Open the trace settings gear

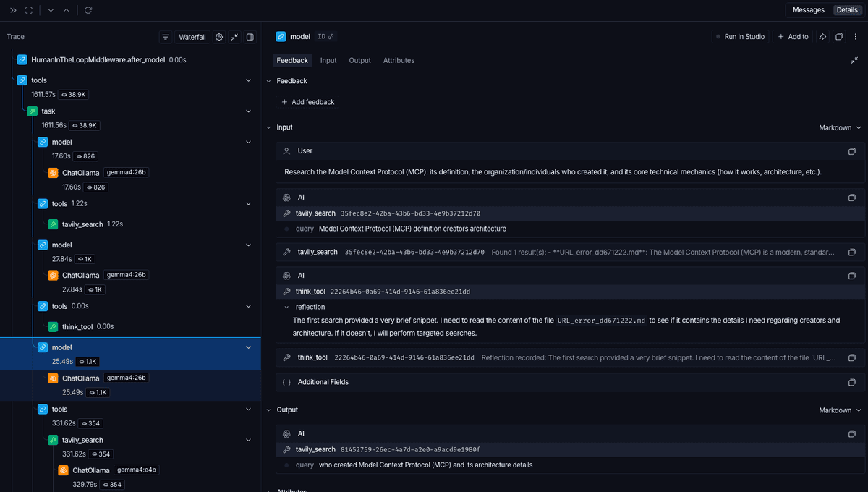(x=219, y=37)
